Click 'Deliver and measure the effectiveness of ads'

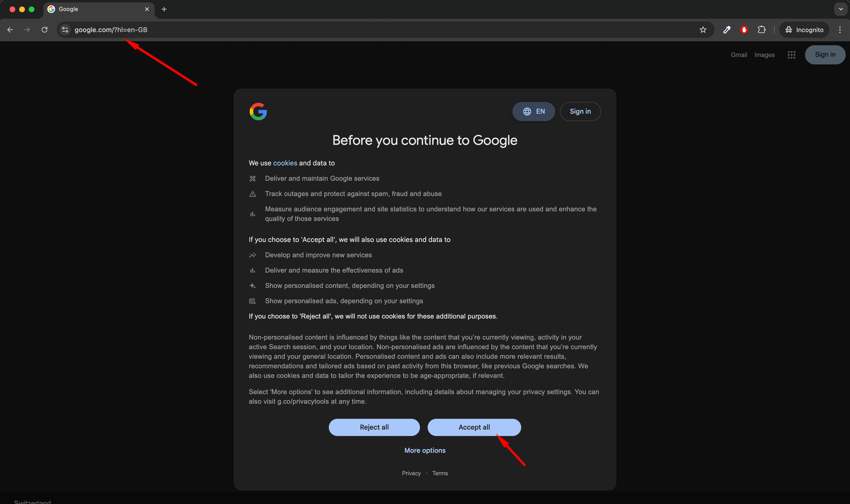coord(334,270)
